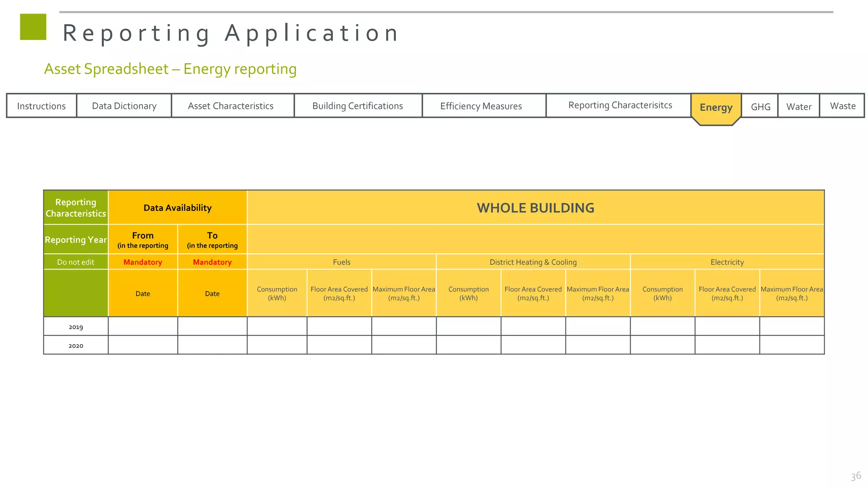Screen dimensions: 868x488
Task: Click the Fuels group header
Action: 342,262
